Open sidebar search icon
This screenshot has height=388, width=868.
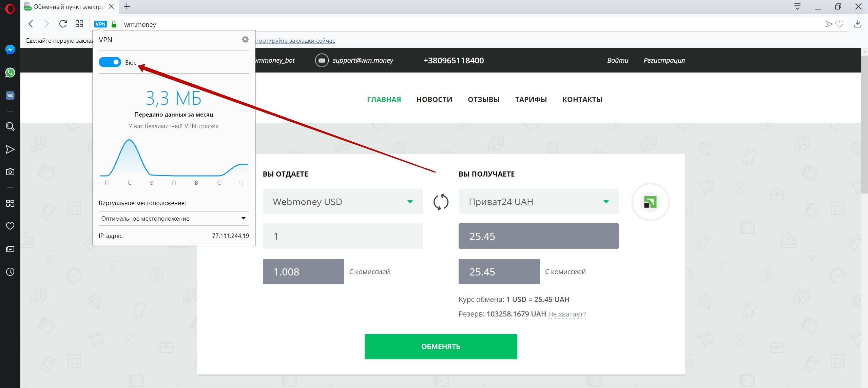pyautogui.click(x=10, y=126)
